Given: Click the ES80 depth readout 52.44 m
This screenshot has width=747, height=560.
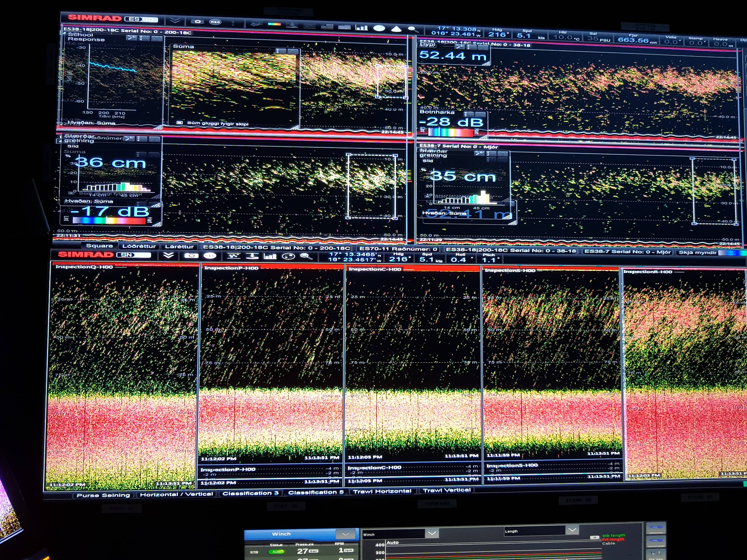Looking at the screenshot, I should pyautogui.click(x=453, y=55).
